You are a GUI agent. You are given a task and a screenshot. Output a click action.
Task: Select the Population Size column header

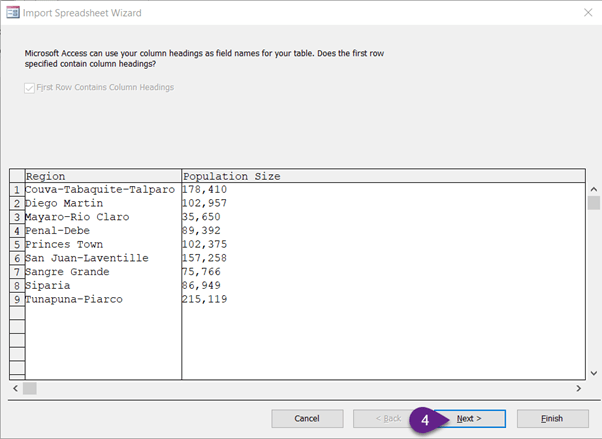coord(380,176)
